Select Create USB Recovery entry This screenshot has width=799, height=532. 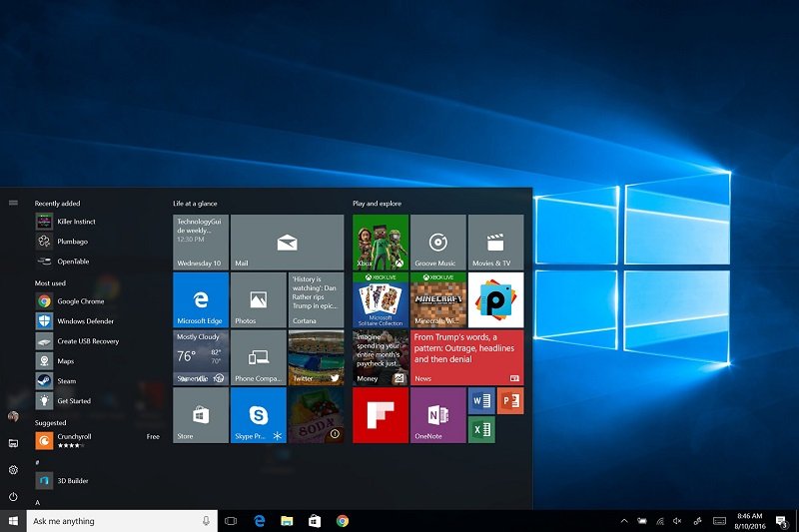[x=97, y=341]
